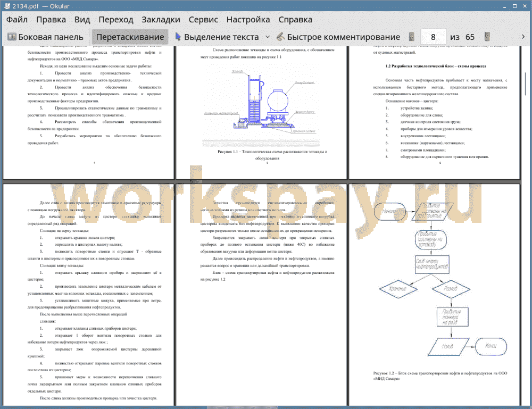Click the Рисунок 1.1 caption text
The width and height of the screenshot is (532, 409).
272,155
